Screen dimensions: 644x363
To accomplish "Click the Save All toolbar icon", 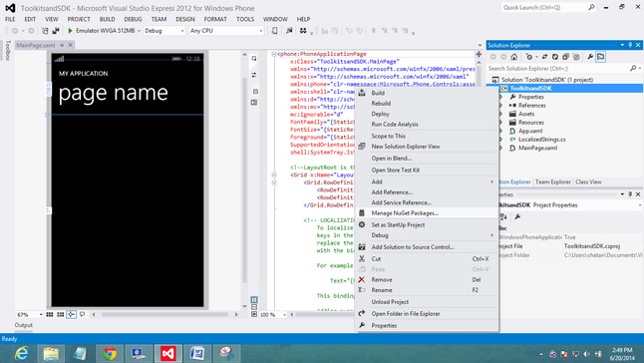I will [56, 31].
